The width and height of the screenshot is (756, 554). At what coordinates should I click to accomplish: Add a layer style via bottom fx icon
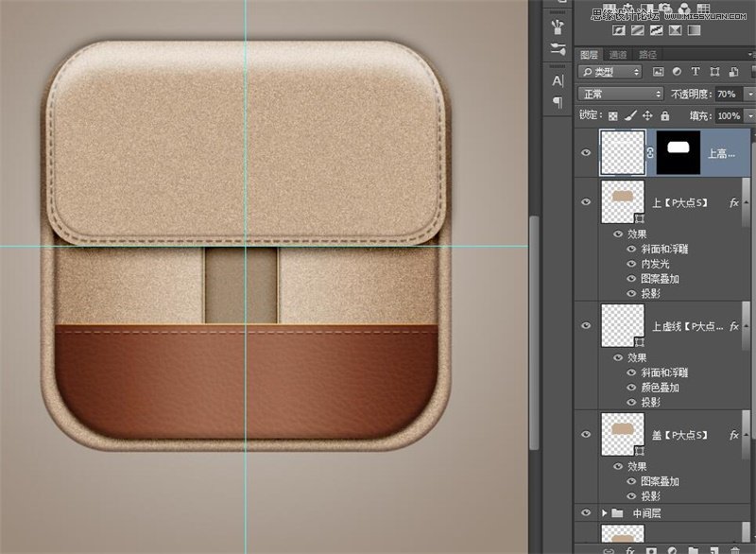629,550
